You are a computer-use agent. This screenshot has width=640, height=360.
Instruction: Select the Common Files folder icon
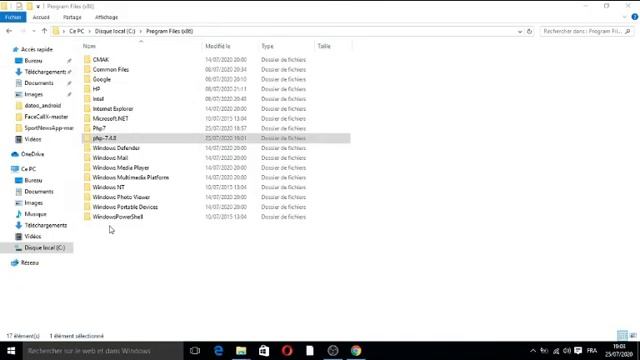(x=87, y=69)
